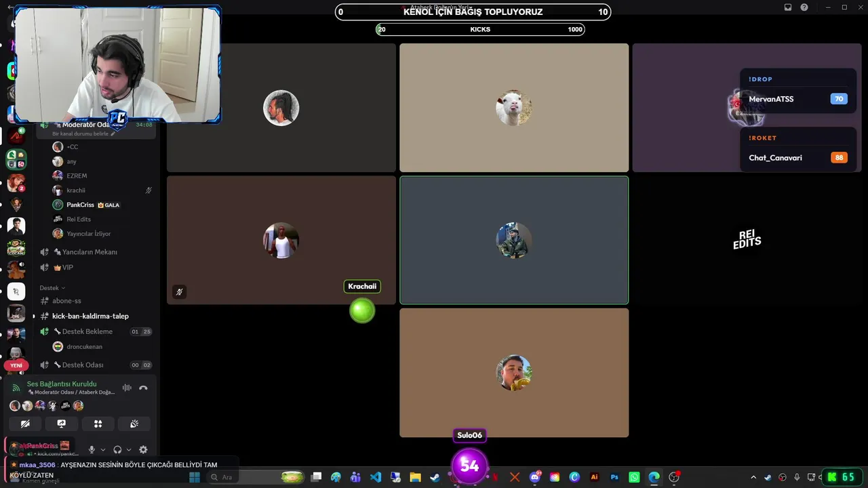
Task: Select the soldier avatar speaking tile
Action: click(x=514, y=240)
